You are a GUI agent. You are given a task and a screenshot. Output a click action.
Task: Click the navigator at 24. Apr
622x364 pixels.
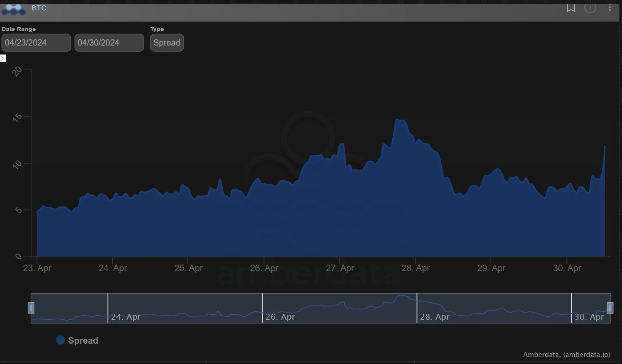126,317
